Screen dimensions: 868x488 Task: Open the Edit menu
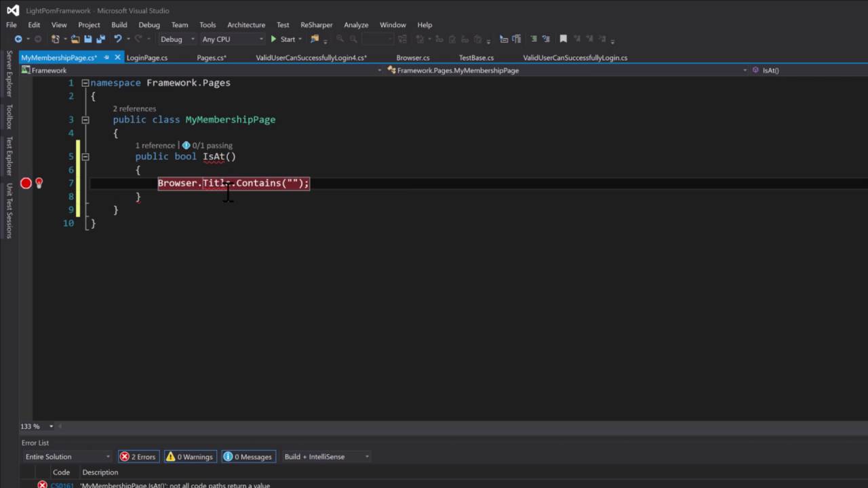(34, 25)
